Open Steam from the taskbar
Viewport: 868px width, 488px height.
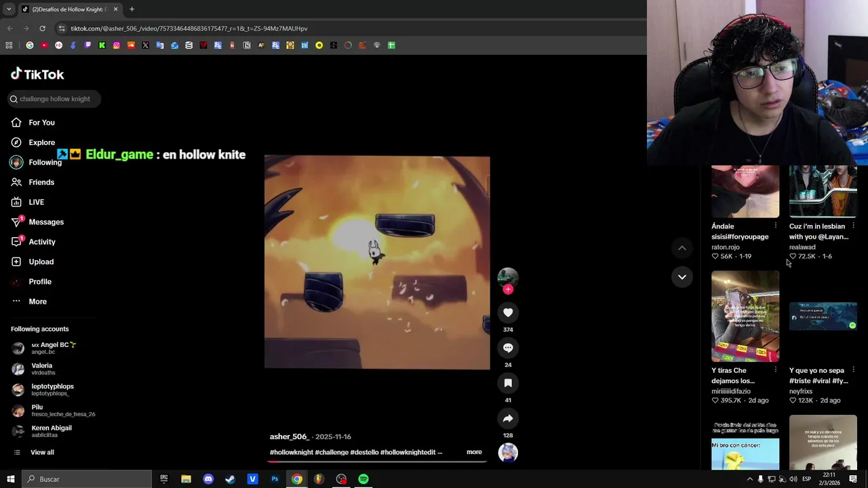coord(230,479)
